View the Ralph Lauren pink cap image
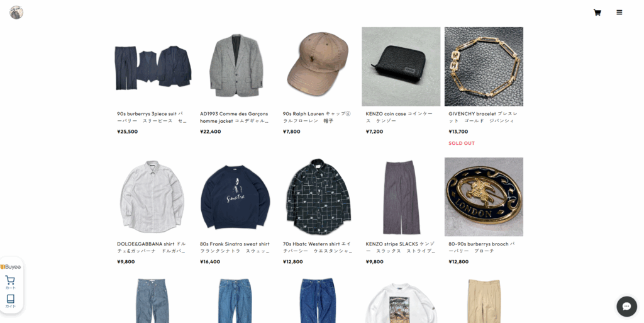 [x=318, y=67]
